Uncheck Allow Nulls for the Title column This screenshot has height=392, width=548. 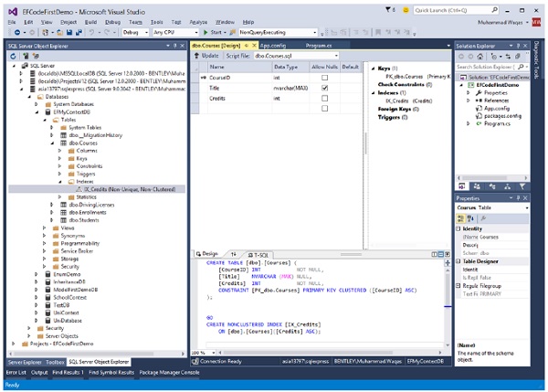[x=323, y=88]
